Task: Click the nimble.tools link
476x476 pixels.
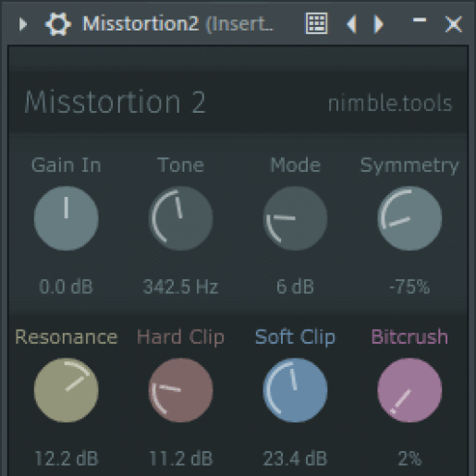Action: click(x=390, y=104)
